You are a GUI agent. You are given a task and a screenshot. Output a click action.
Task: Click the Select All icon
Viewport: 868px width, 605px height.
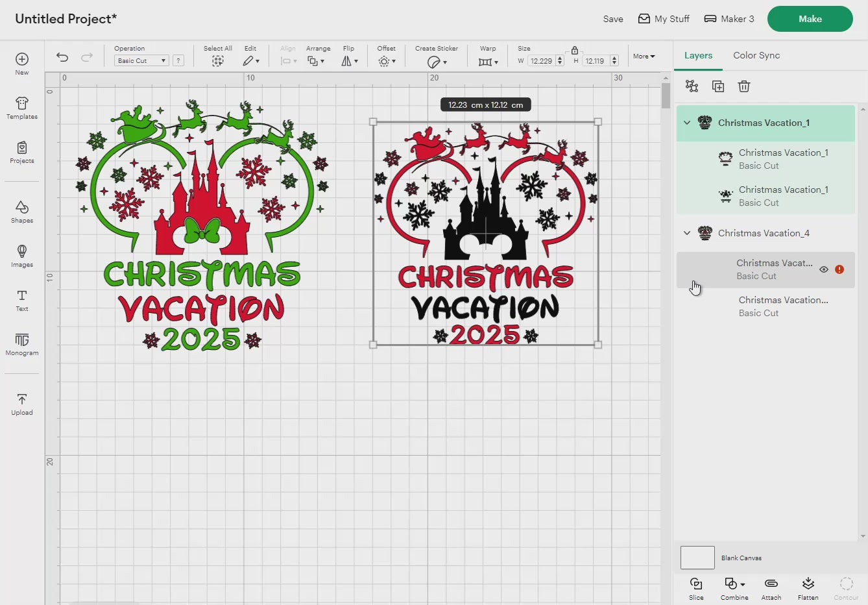(x=217, y=60)
